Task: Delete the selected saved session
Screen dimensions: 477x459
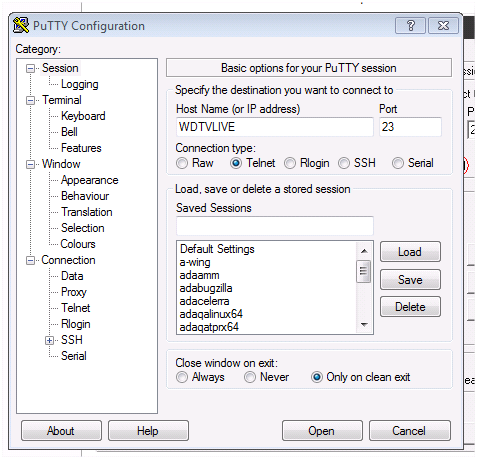Action: point(410,307)
